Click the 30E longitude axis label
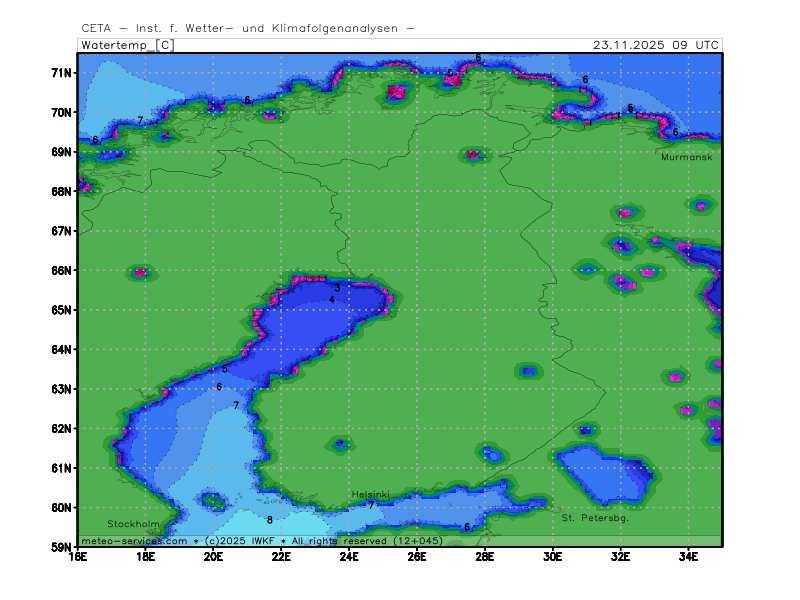The image size is (800, 600). (x=552, y=556)
